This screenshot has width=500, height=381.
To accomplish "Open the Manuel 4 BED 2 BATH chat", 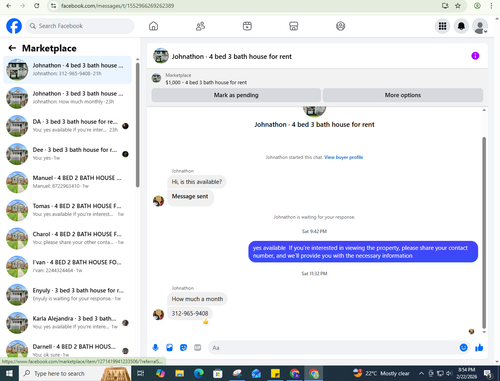I will [x=67, y=182].
